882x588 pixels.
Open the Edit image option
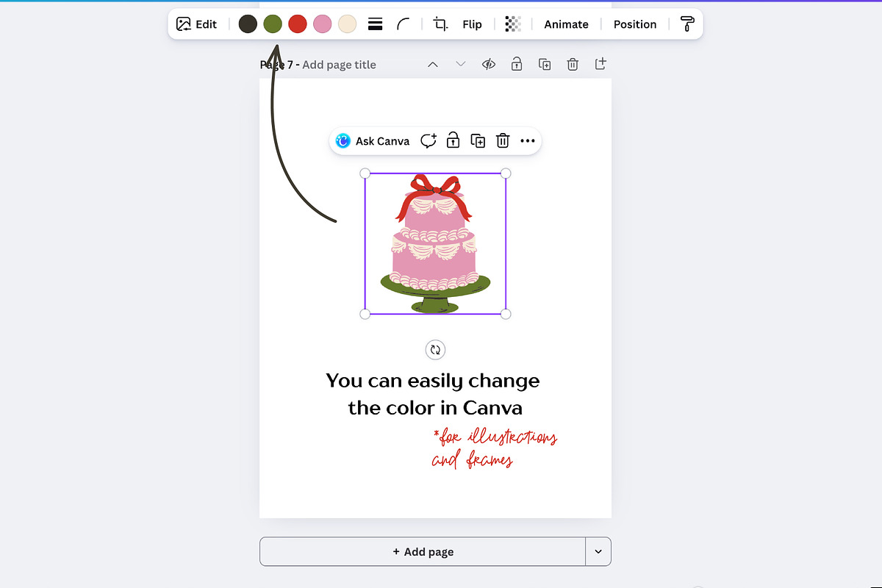197,24
